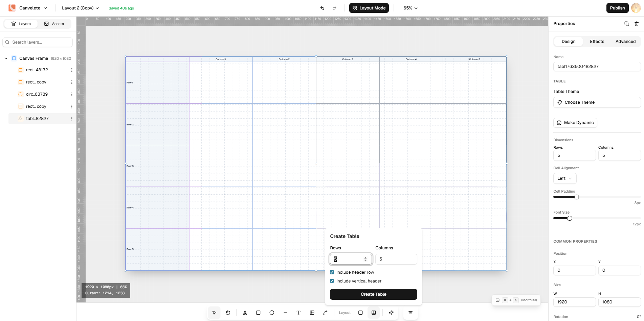Delete element using trash icon

click(637, 24)
